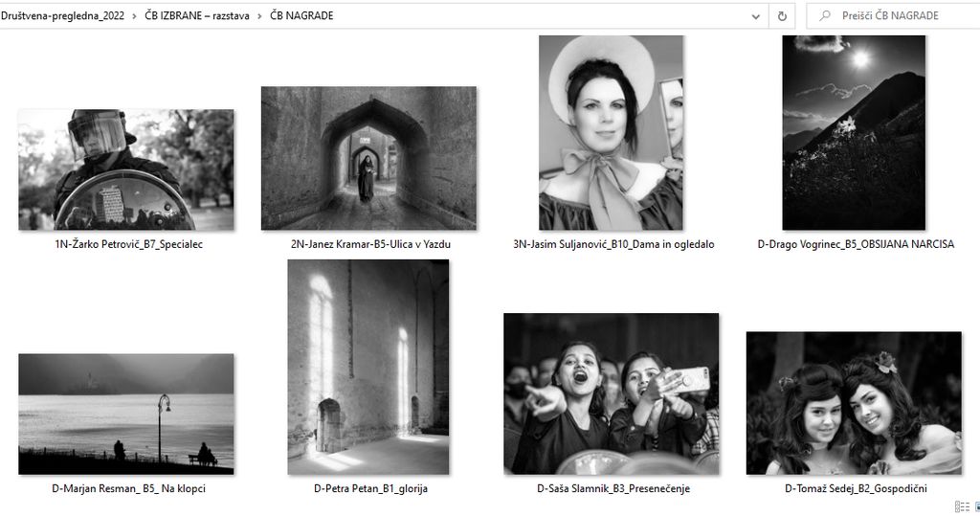Expand chevron before ČB NAGRADE breadcrumb
Viewport: 980px width, 516px height.
259,15
